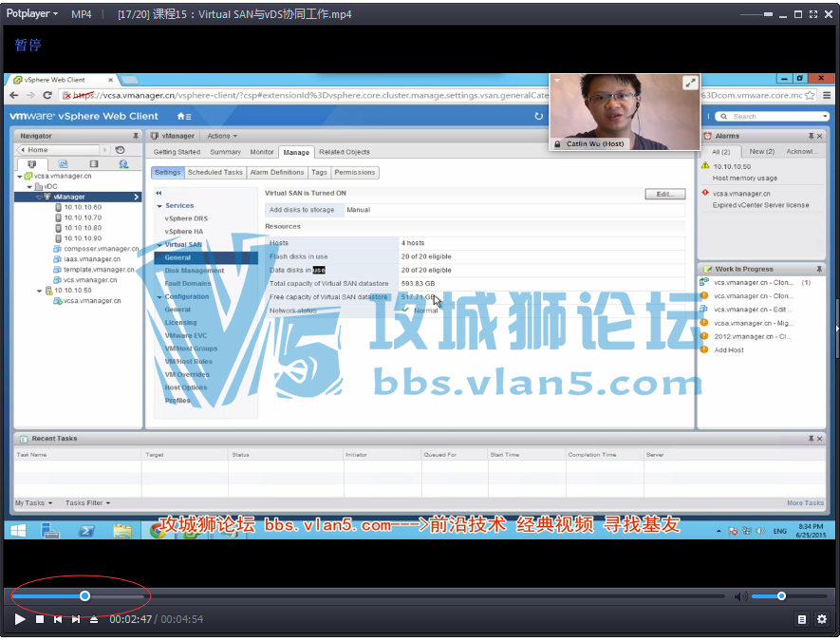Collapse the 10.10.10.50 host node
The height and width of the screenshot is (641, 840).
pyautogui.click(x=39, y=291)
